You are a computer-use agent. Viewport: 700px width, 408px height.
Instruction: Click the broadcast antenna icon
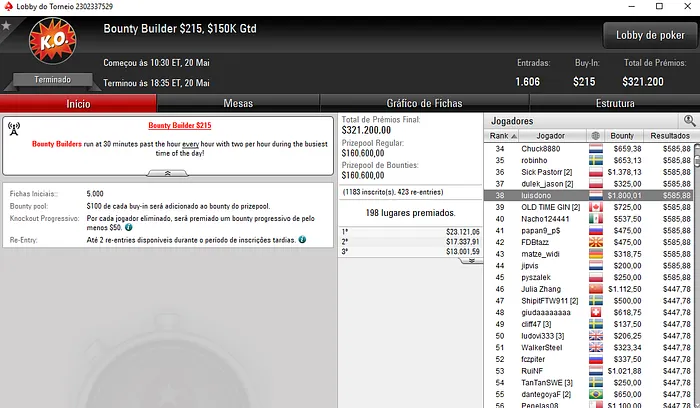click(x=14, y=129)
